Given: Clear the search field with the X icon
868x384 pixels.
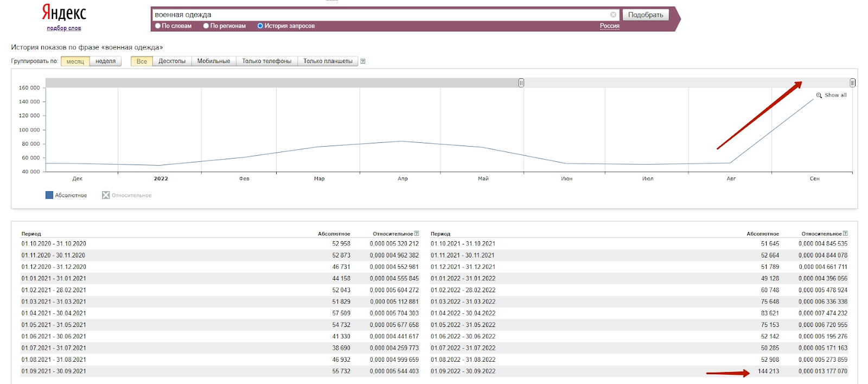Looking at the screenshot, I should click(x=613, y=15).
